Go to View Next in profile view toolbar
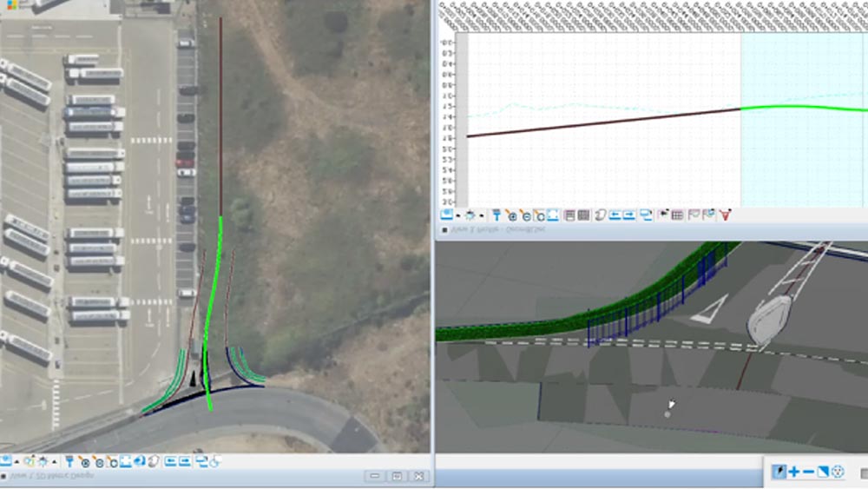Viewport: 868px width, 489px height. [629, 215]
